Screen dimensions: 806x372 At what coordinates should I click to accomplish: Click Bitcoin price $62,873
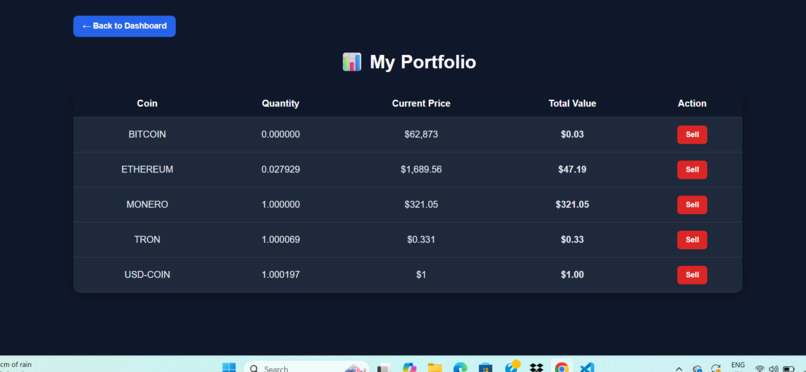point(421,135)
